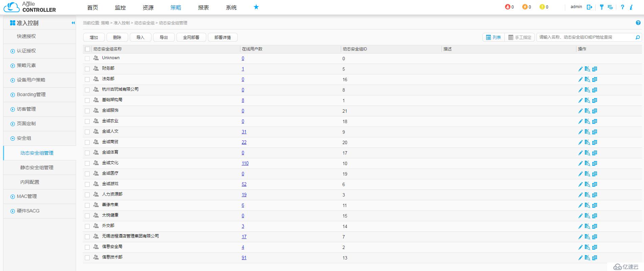
Task: Open the help question mark in top bar
Action: pyautogui.click(x=622, y=7)
